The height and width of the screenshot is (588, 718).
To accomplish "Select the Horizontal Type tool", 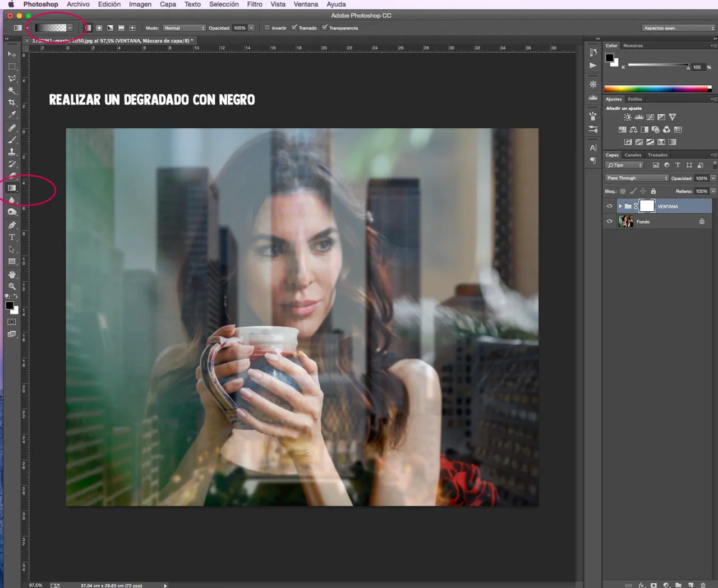I will click(12, 237).
